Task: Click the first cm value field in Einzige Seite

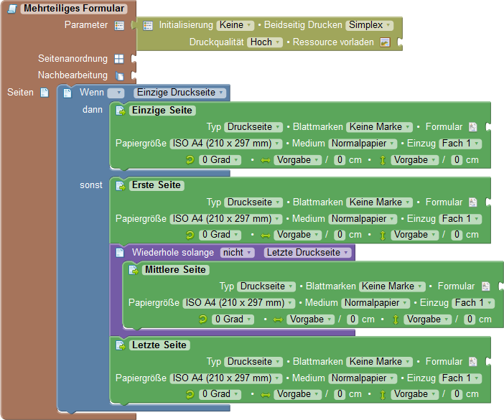Action: pos(340,160)
